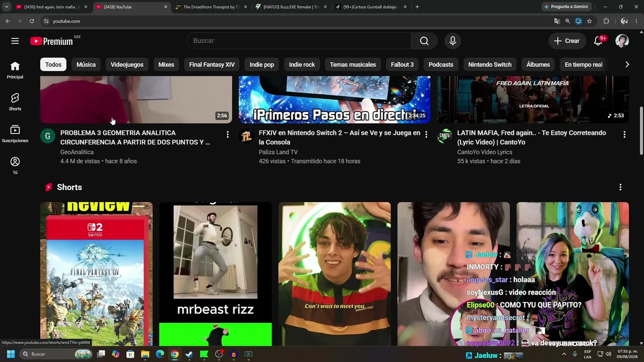Go to Principal in the sidebar
Viewport: 644px width, 362px height.
click(15, 70)
